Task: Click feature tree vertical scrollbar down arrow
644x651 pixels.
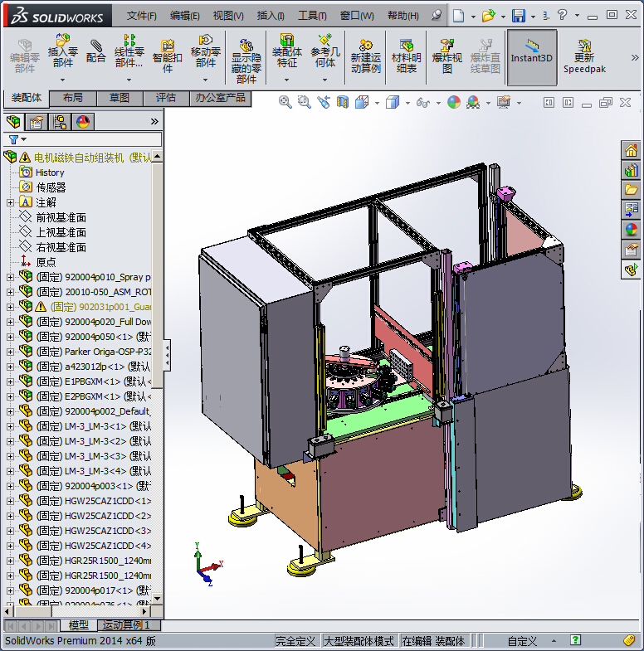Action: pyautogui.click(x=157, y=599)
